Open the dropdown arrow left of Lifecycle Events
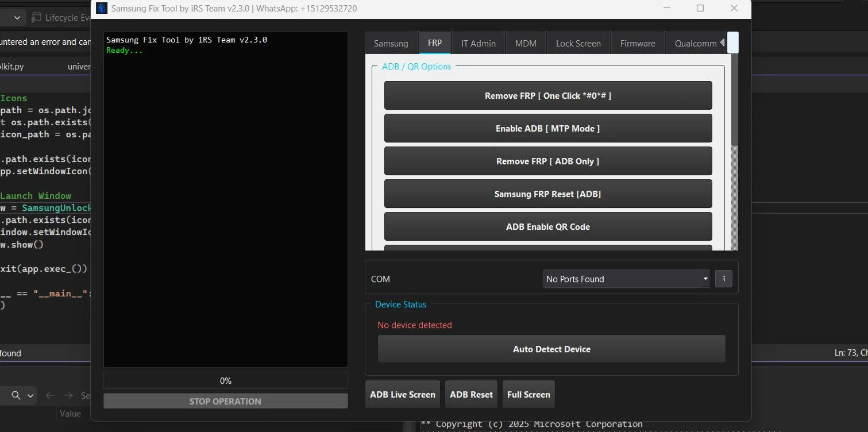This screenshot has width=868, height=432. pos(17,18)
